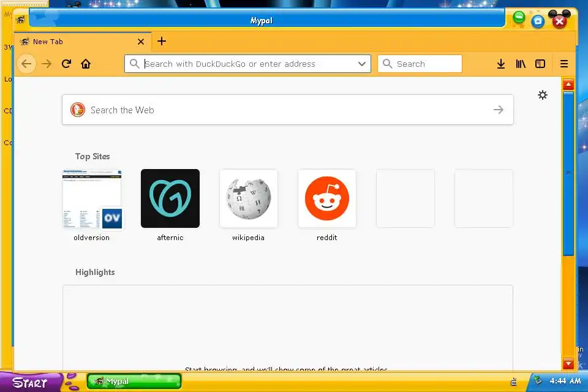588x392 pixels.
Task: Open the Mypal home page
Action: click(86, 64)
